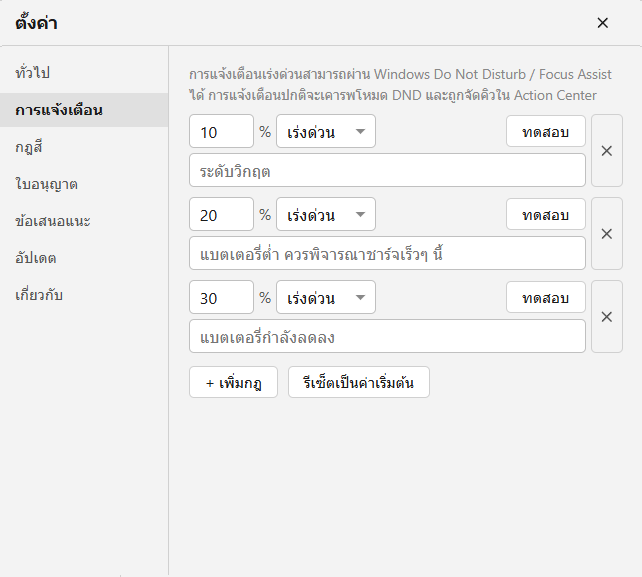Edit the 10 percent threshold field
The height and width of the screenshot is (577, 642).
(x=222, y=131)
